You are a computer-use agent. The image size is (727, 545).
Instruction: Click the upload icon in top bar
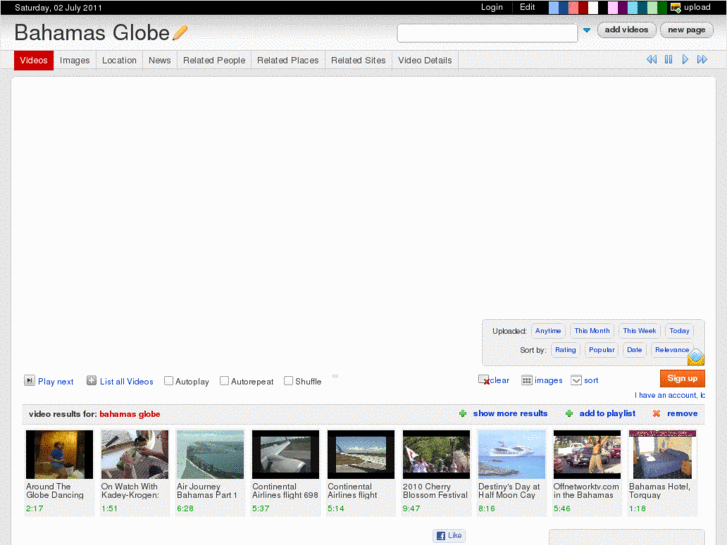676,7
